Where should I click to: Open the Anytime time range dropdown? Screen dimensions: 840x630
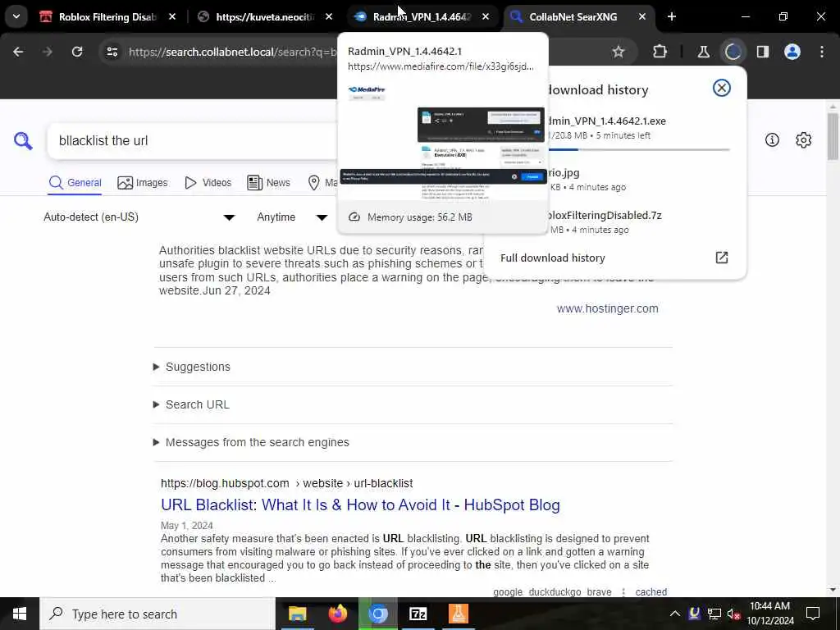click(292, 217)
